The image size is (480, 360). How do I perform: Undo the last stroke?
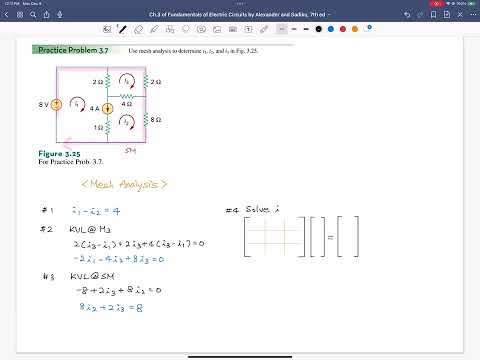(407, 15)
